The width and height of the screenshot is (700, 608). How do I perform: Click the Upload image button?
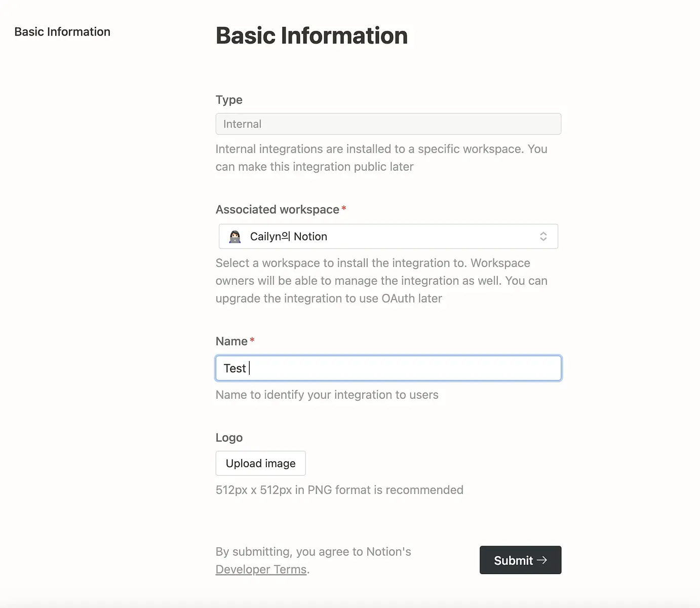[261, 464]
